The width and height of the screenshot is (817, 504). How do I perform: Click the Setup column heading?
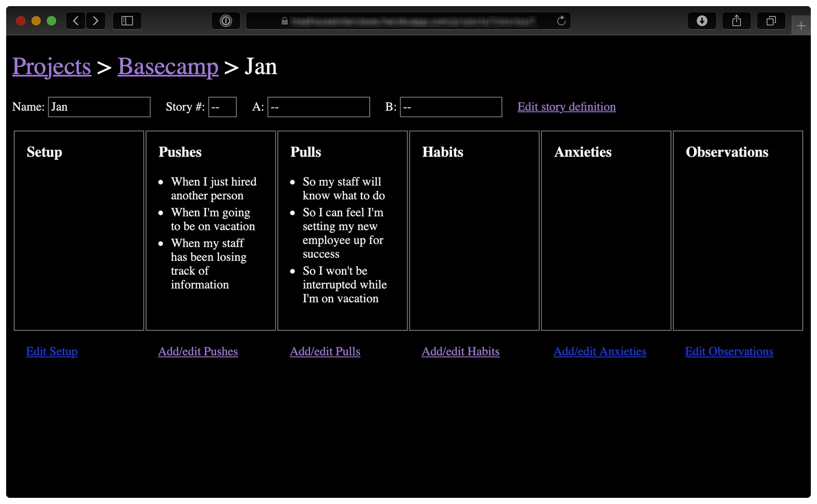point(44,152)
